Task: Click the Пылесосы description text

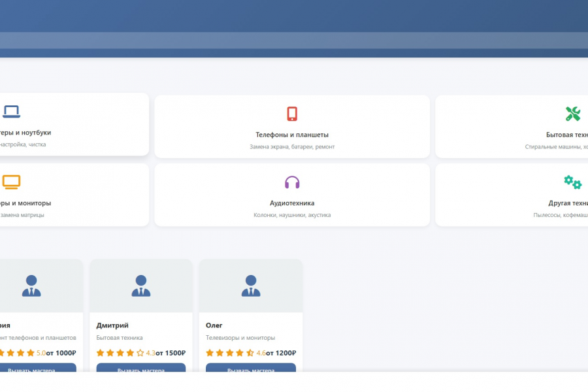Action: [561, 215]
